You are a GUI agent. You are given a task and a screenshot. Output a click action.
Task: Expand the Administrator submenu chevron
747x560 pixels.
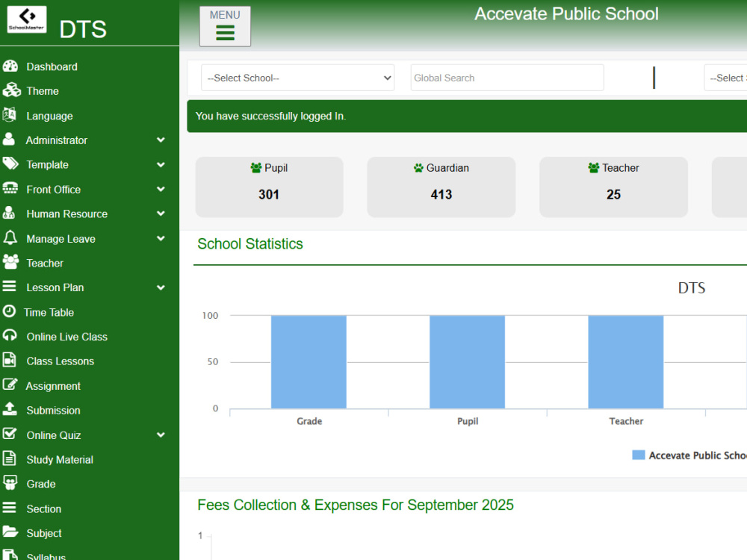pos(161,140)
